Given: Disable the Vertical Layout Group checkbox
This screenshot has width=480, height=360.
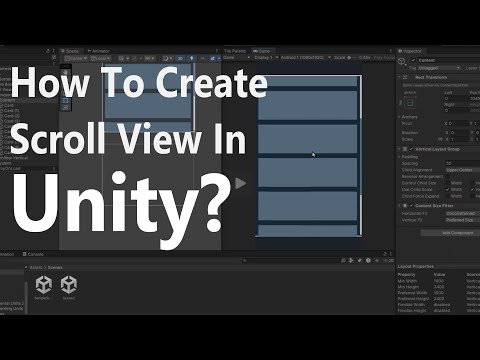Looking at the screenshot, I should pyautogui.click(x=412, y=149).
